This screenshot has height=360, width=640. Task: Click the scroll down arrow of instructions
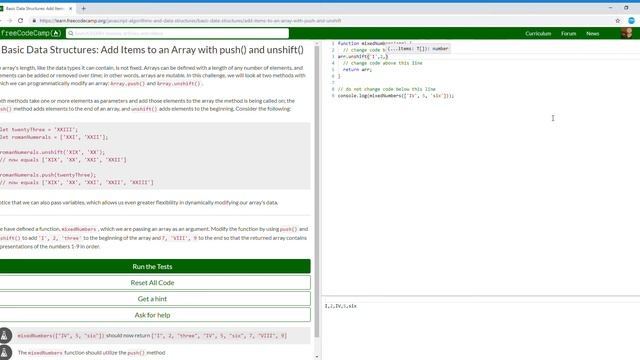click(317, 357)
